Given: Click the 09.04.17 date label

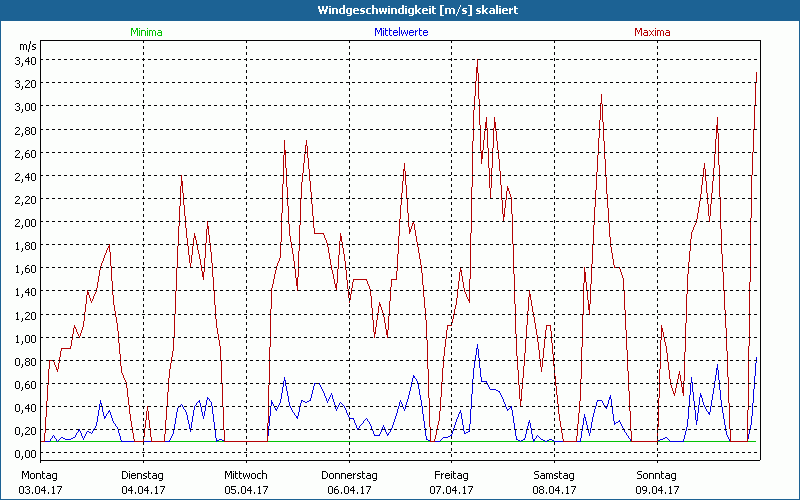Looking at the screenshot, I should pos(656,490).
